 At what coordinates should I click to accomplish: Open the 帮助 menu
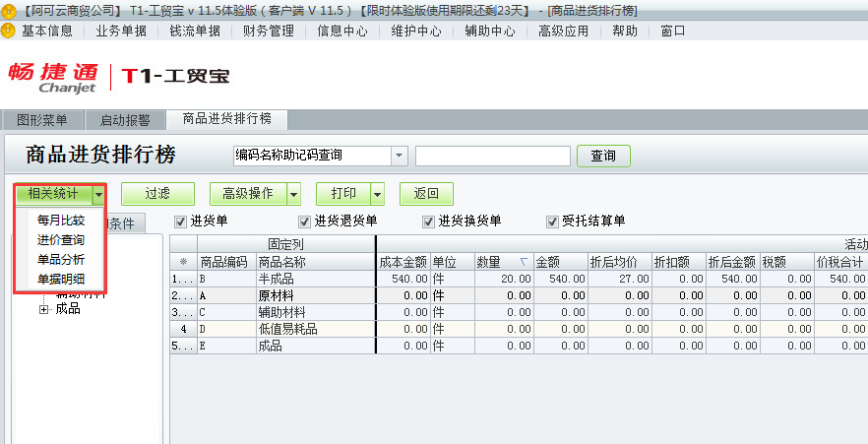coord(625,31)
